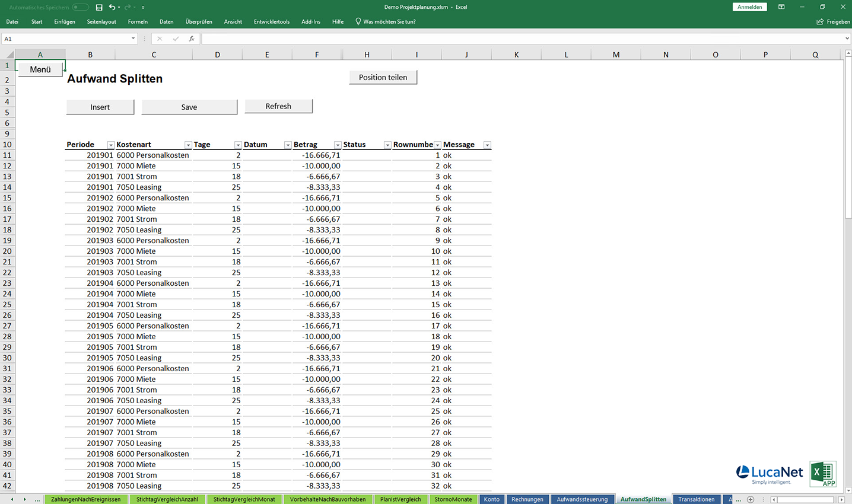Expand the Betrag column filter dropdown
Image resolution: width=852 pixels, height=504 pixels.
(338, 145)
